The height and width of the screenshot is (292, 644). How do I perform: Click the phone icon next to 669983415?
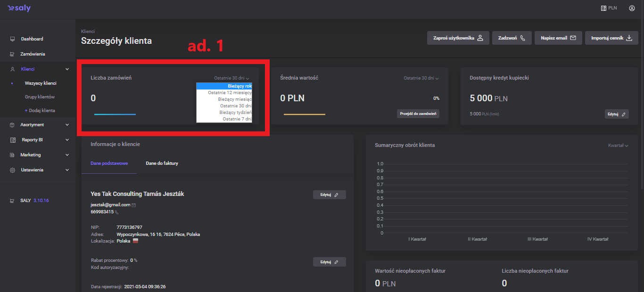click(117, 212)
